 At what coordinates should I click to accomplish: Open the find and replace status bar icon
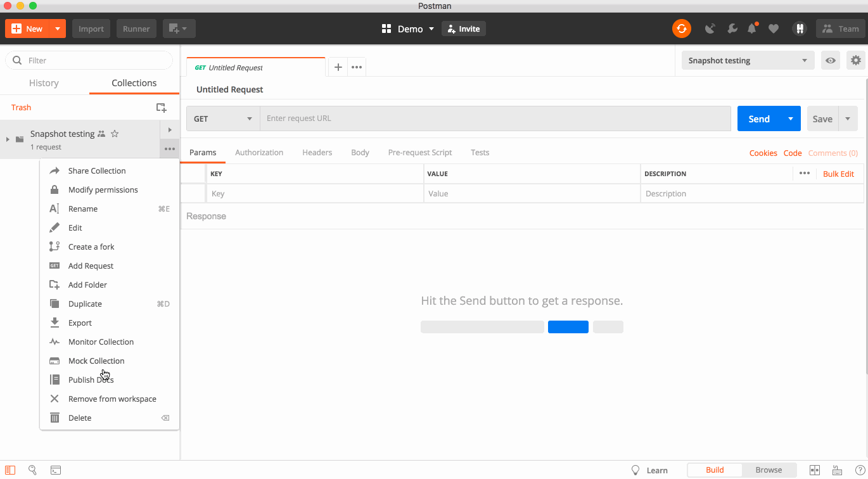[x=32, y=470]
